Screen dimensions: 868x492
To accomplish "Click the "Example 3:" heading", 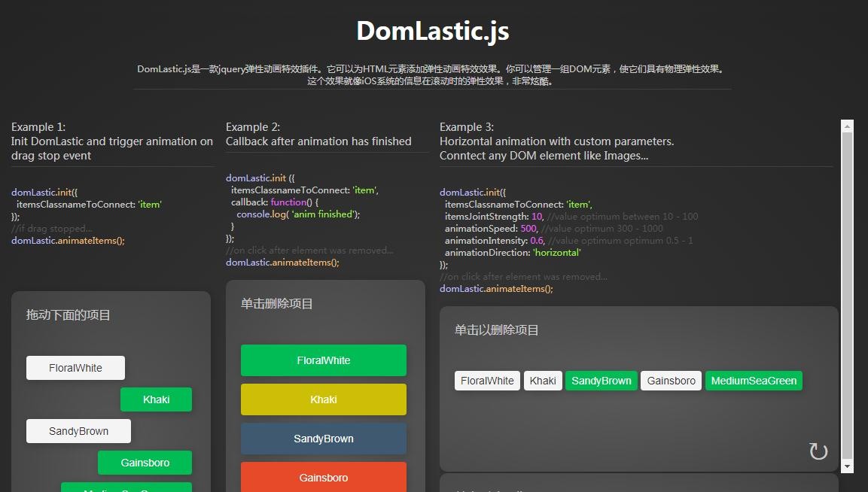I will click(467, 126).
